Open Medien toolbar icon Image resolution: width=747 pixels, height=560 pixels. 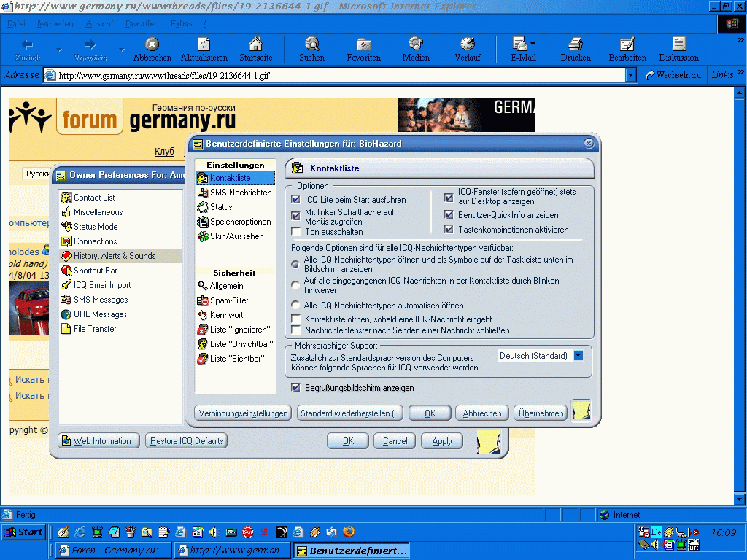click(416, 44)
